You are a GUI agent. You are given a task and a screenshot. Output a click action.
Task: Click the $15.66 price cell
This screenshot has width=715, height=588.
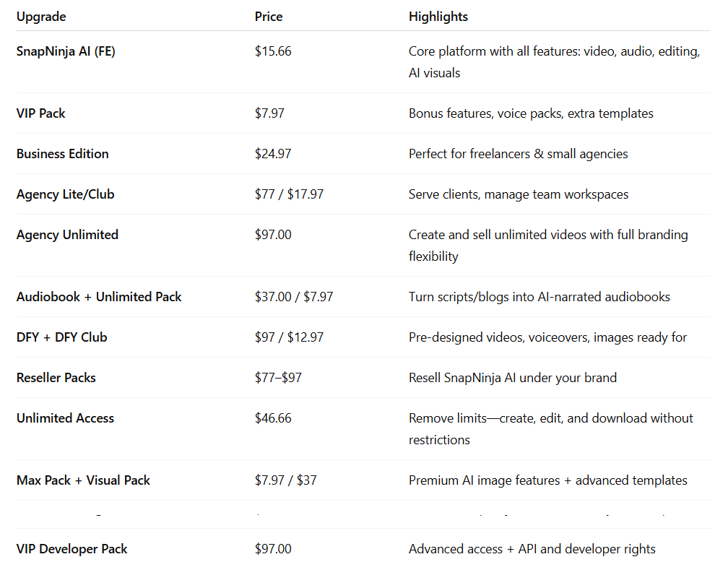click(273, 51)
